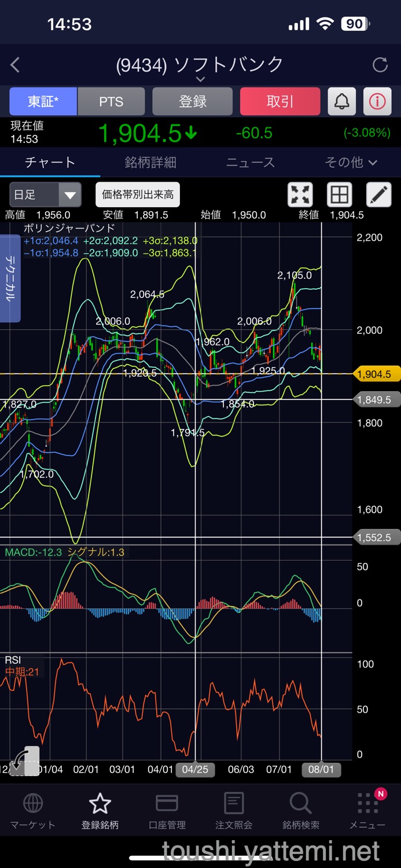This screenshot has width=401, height=868.
Task: Open the テクニカル side panel handle
Action: click(x=10, y=278)
